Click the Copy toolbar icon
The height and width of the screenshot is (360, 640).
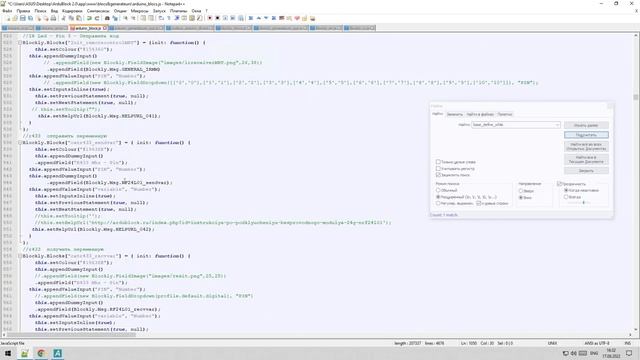[71, 18]
